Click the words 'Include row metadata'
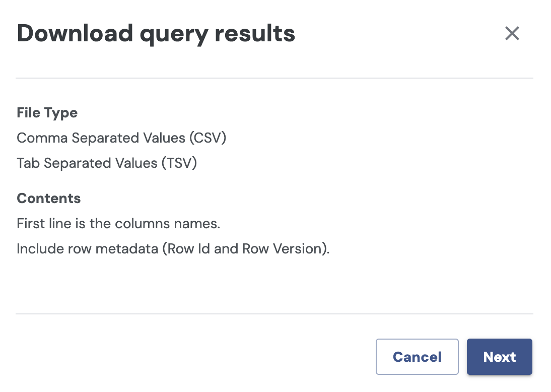 (87, 249)
